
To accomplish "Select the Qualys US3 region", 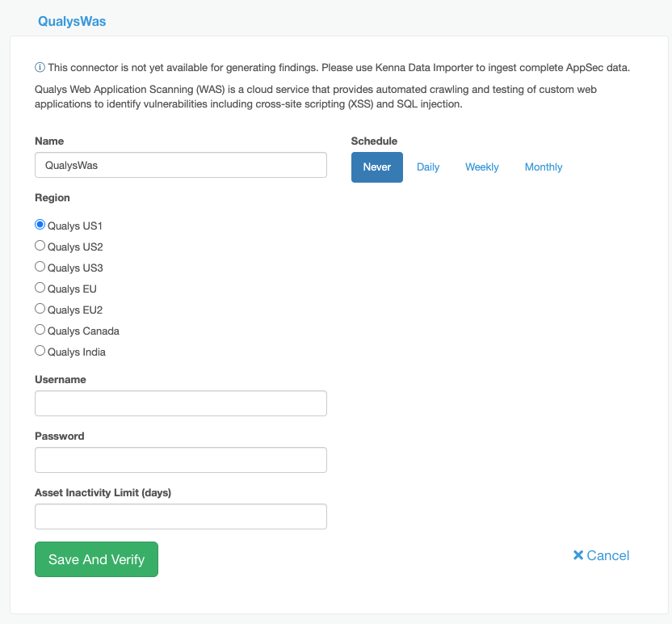I will [40, 266].
